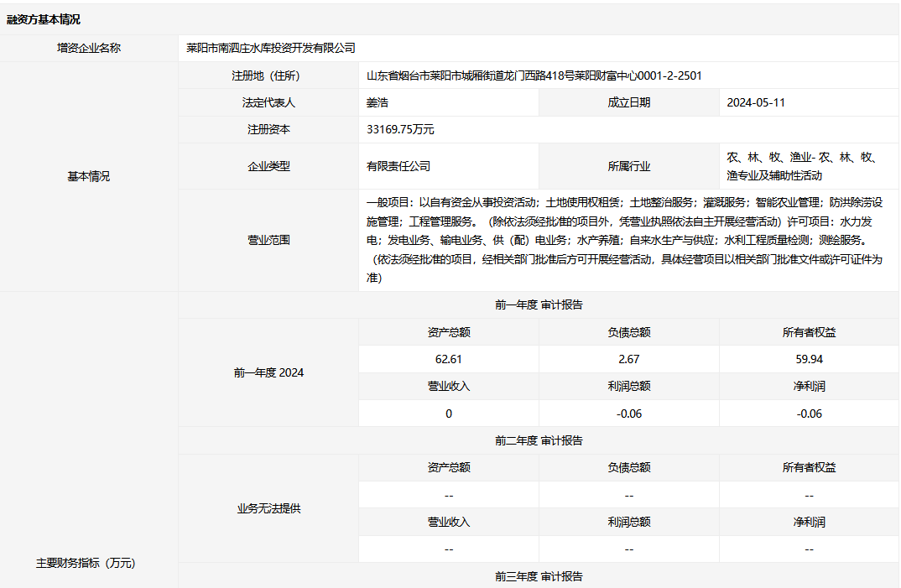901x588 pixels.
Task: Click the 所属行业 label cell
Action: click(x=628, y=166)
